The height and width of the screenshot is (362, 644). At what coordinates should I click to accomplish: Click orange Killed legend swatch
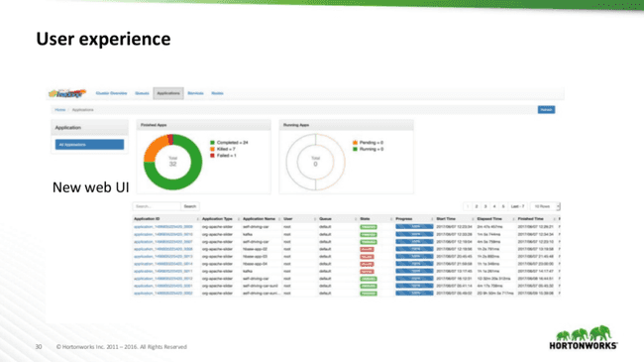[x=212, y=149]
